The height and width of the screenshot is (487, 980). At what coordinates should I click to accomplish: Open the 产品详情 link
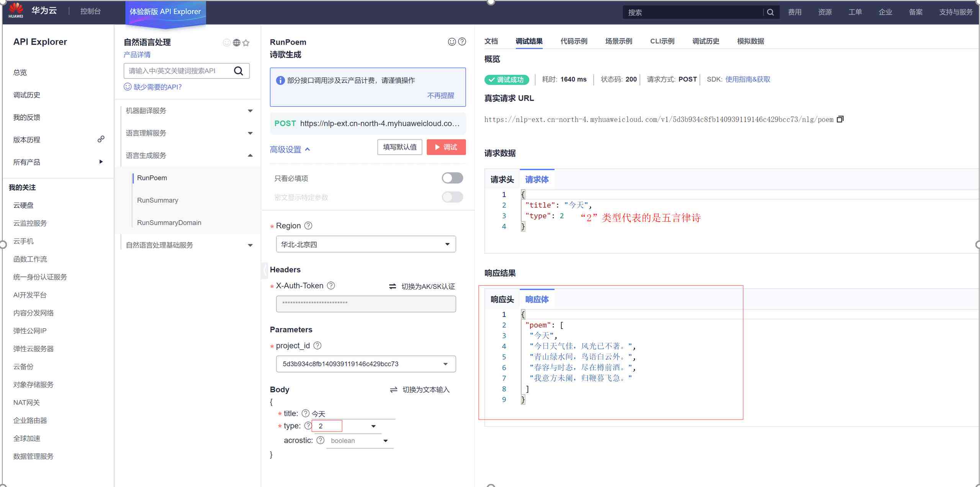point(137,55)
